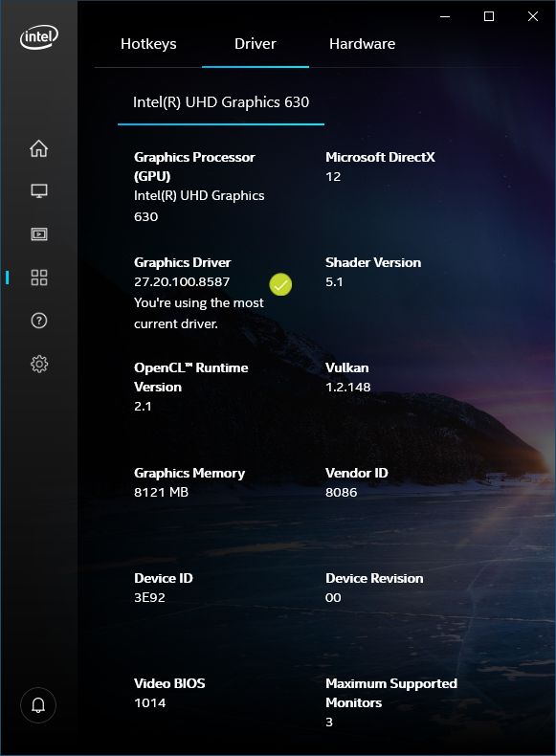Click Microsoft DirectX value 12

click(333, 176)
